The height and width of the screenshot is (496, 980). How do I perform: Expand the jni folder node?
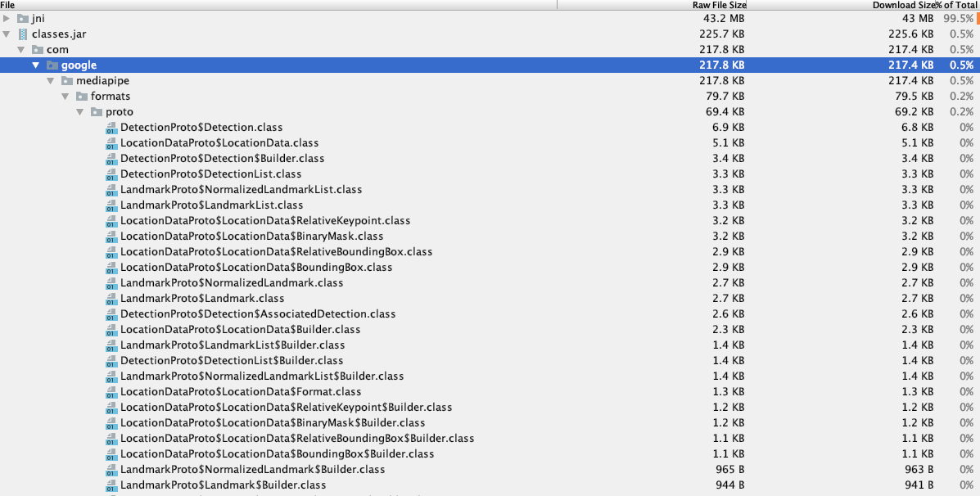[8, 18]
